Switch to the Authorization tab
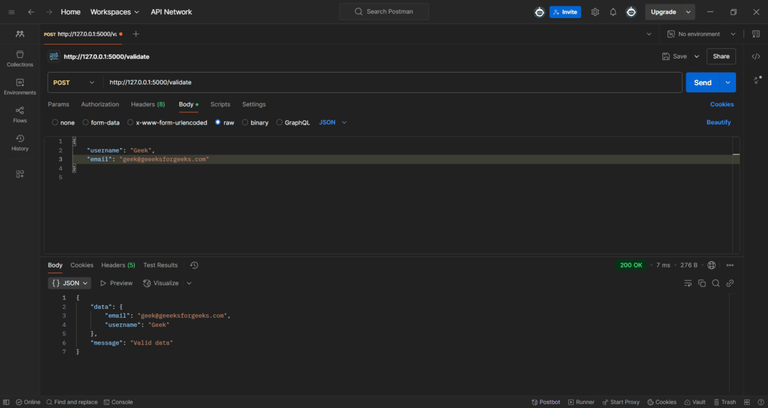Image resolution: width=768 pixels, height=408 pixels. click(100, 104)
